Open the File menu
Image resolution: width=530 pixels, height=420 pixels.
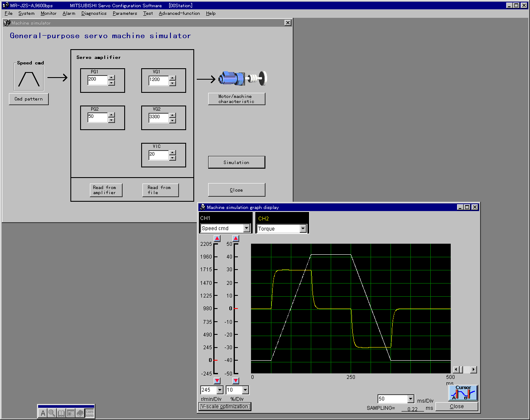coord(8,13)
